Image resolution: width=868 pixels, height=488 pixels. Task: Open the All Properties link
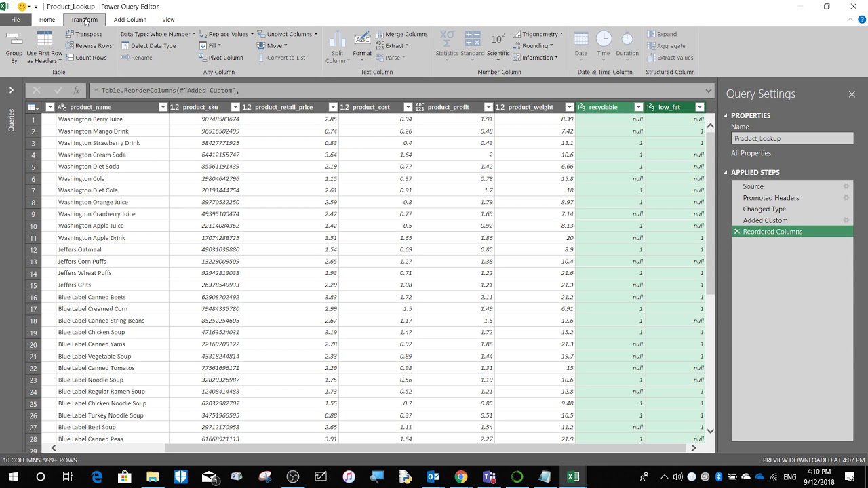click(751, 153)
